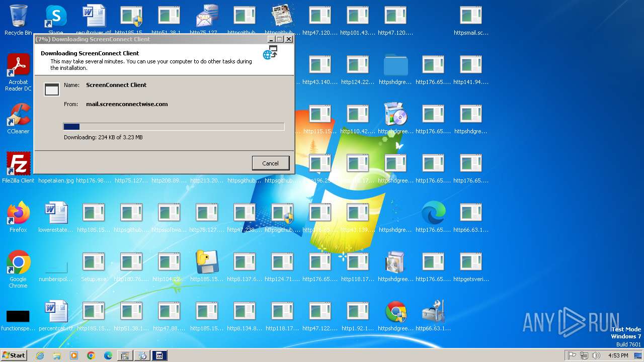Image resolution: width=644 pixels, height=362 pixels.
Task: Select the Google Chrome desktop shortcut
Action: (18, 269)
